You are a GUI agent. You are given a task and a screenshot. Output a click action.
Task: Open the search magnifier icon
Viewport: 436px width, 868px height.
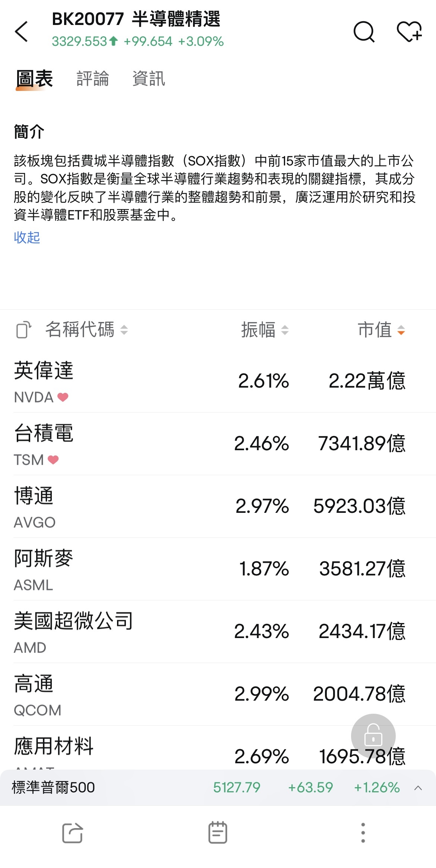click(364, 32)
